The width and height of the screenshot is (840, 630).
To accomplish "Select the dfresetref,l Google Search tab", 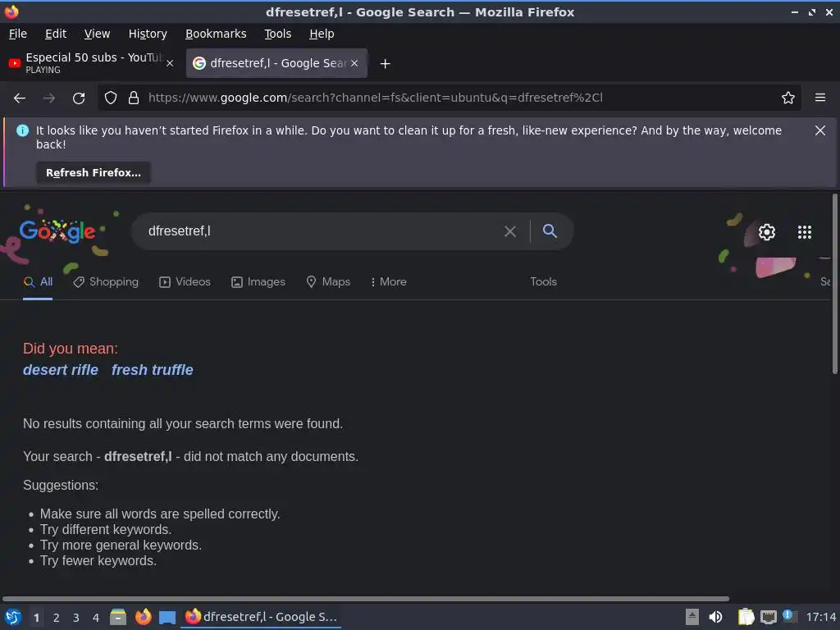I will (276, 63).
